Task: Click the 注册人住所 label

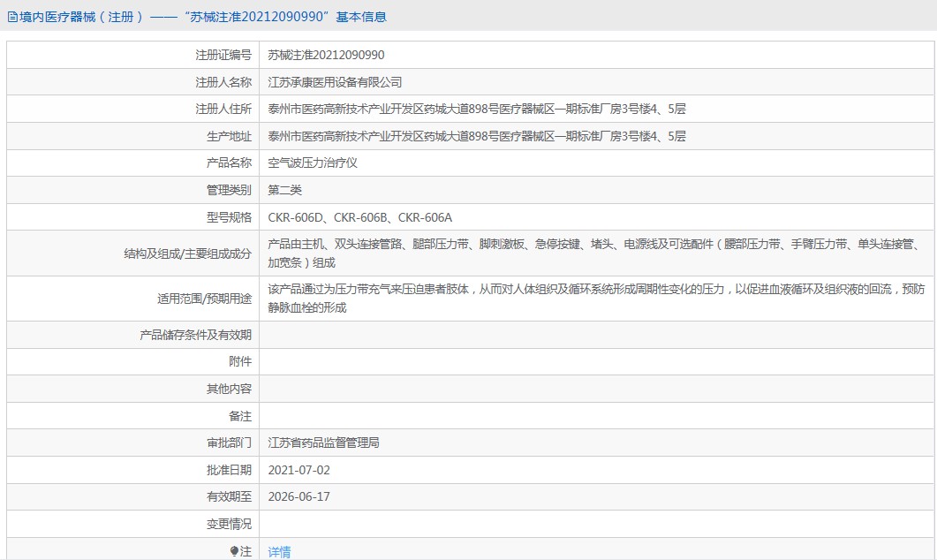Action: point(223,109)
